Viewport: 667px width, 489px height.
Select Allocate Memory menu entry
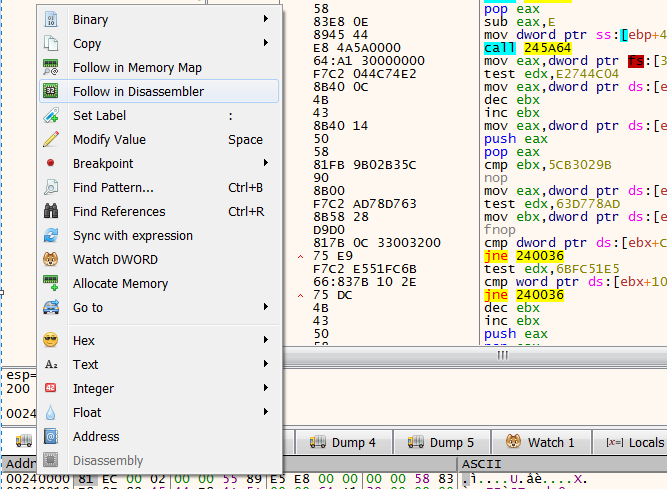159,284
